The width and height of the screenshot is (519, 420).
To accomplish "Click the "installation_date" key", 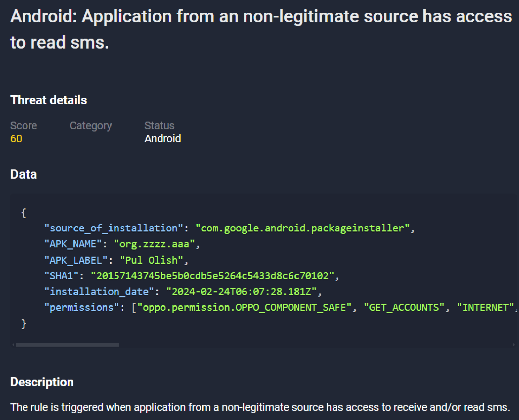I will click(x=99, y=292).
